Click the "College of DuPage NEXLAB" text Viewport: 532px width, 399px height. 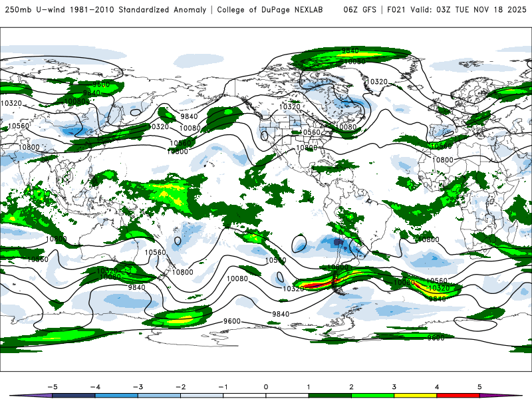click(270, 9)
